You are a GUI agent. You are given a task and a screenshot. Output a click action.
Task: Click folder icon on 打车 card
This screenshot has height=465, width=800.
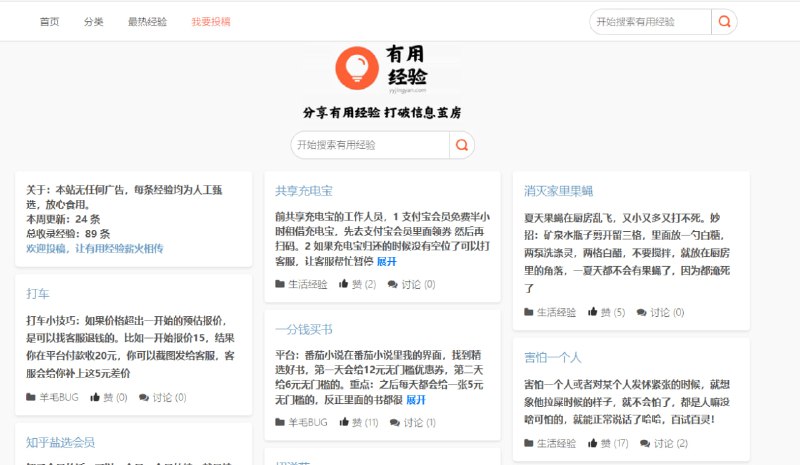pos(31,397)
